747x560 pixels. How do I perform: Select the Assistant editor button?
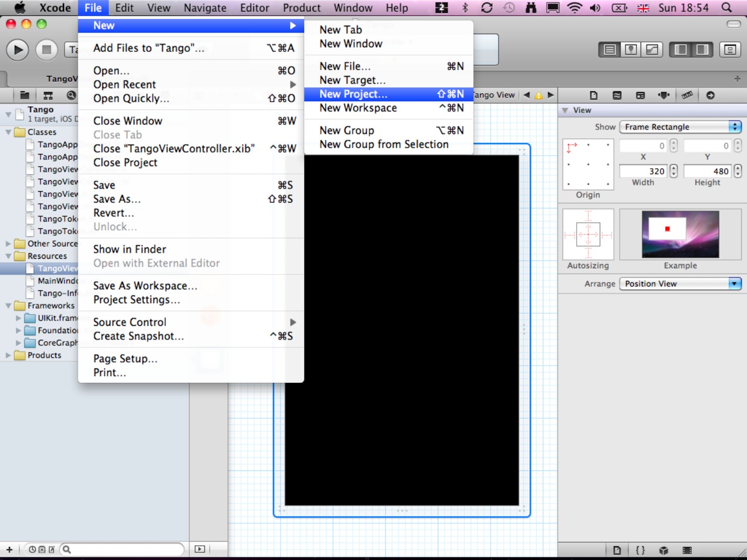631,50
